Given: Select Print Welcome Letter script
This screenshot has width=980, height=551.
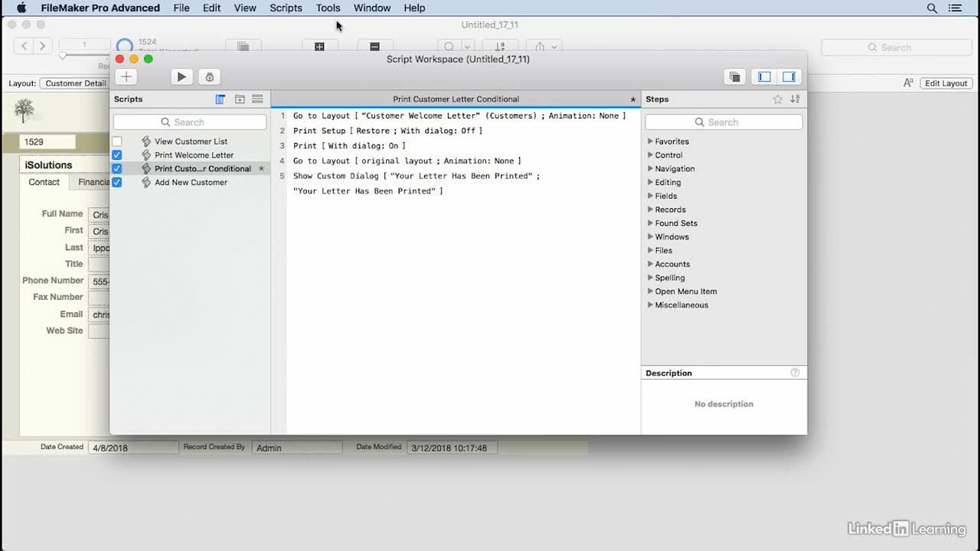Looking at the screenshot, I should [x=194, y=155].
